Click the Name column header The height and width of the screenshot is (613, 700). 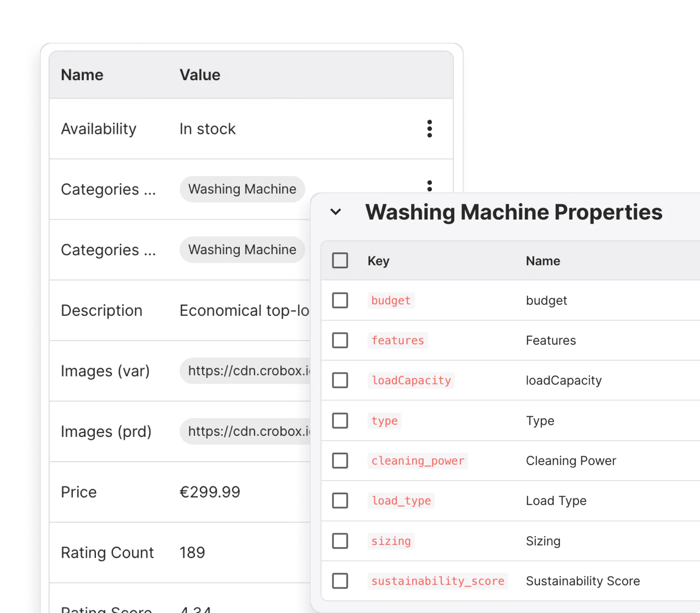pyautogui.click(x=542, y=261)
